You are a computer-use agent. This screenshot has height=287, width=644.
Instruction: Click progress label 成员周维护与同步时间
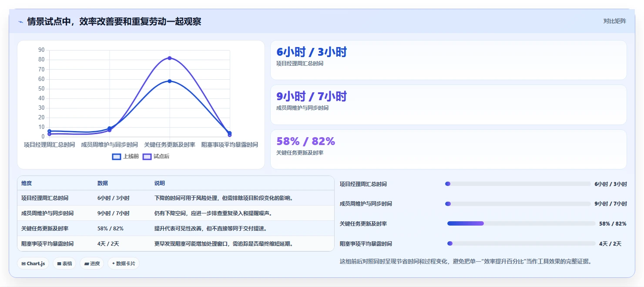(x=366, y=204)
